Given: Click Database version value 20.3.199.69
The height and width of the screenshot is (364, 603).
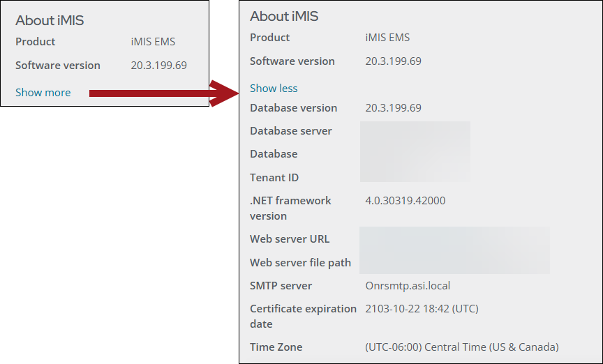Looking at the screenshot, I should pyautogui.click(x=394, y=107).
